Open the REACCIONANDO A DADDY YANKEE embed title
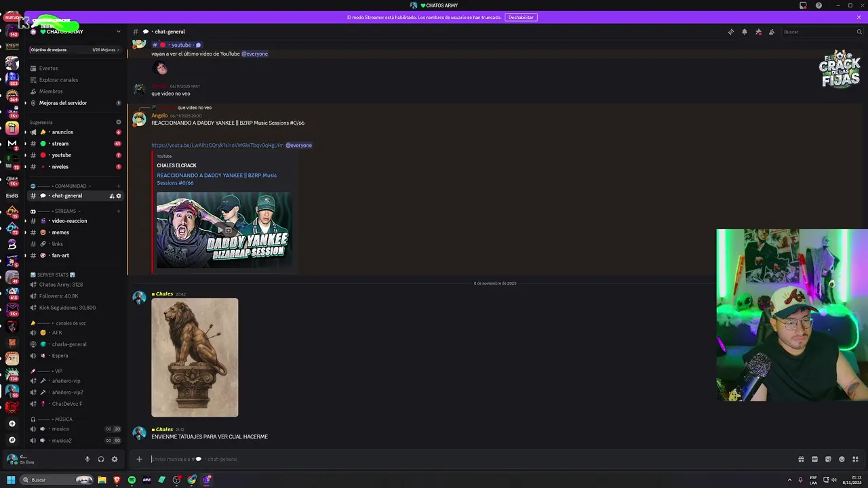Viewport: 868px width, 488px height. pos(216,179)
